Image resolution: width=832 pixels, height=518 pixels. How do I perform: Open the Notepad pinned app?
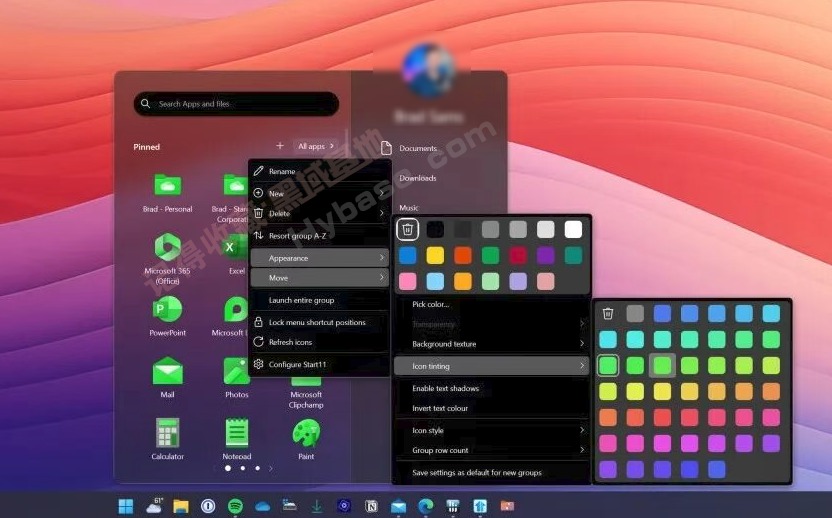(237, 433)
